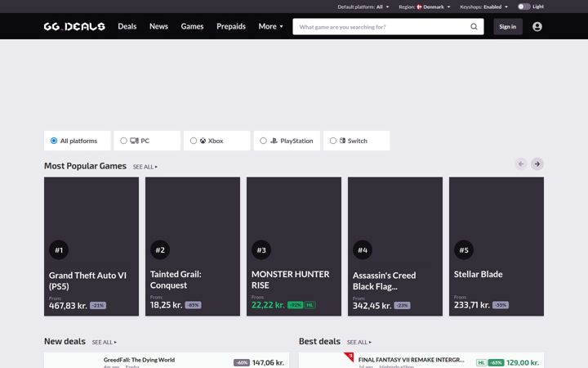Open the Default platform dropdown
Image resolution: width=588 pixels, height=368 pixels.
tap(363, 7)
